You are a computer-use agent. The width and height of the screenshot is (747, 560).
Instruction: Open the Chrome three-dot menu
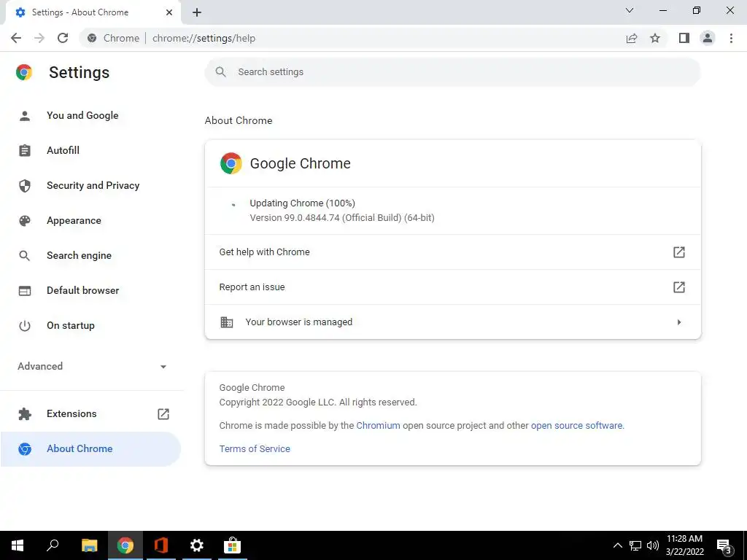pos(731,38)
